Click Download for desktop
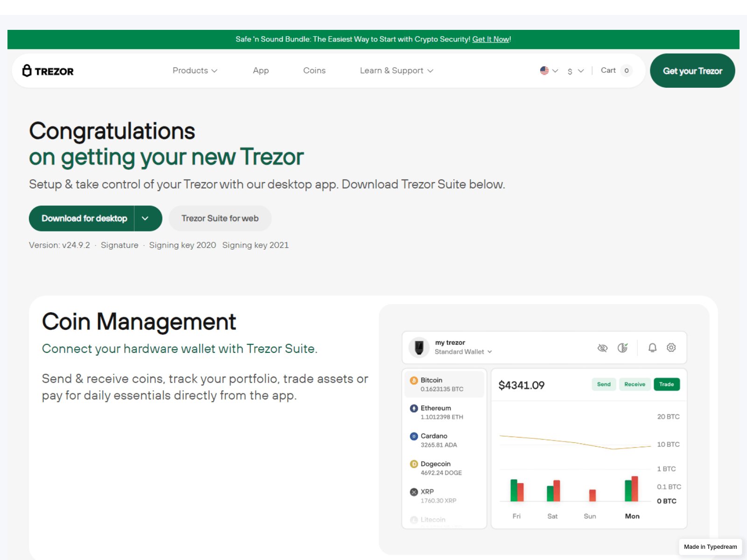 click(x=82, y=218)
